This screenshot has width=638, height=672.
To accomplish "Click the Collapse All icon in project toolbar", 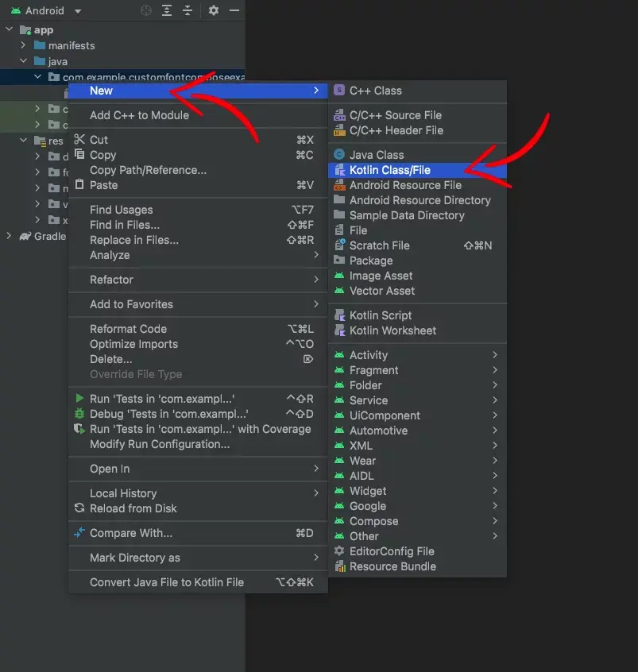I will [x=188, y=10].
